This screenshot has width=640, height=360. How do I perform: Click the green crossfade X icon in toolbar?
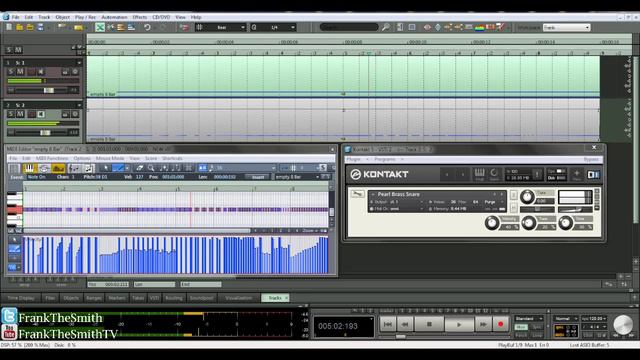pos(100,27)
